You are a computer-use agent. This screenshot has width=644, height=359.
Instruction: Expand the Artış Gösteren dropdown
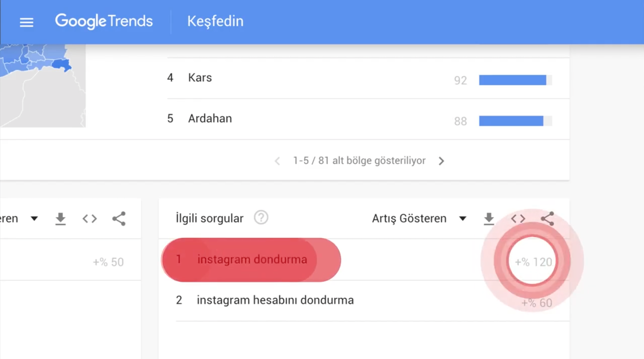(419, 219)
